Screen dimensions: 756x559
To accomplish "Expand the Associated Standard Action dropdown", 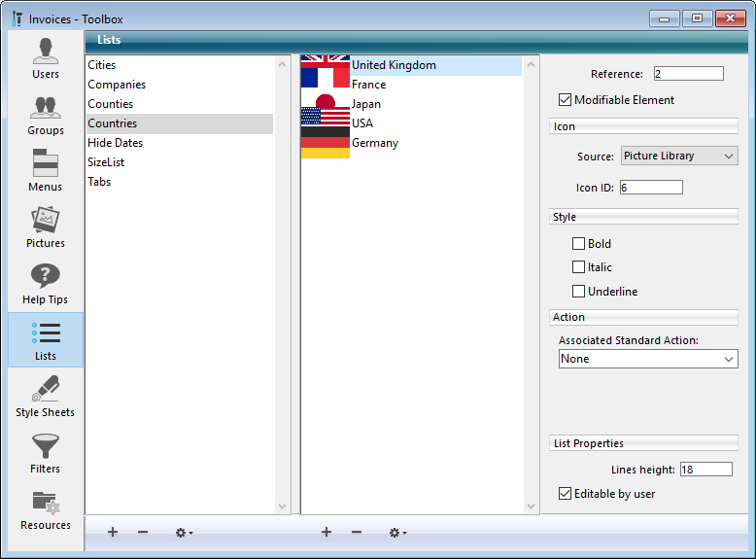I will 648,359.
